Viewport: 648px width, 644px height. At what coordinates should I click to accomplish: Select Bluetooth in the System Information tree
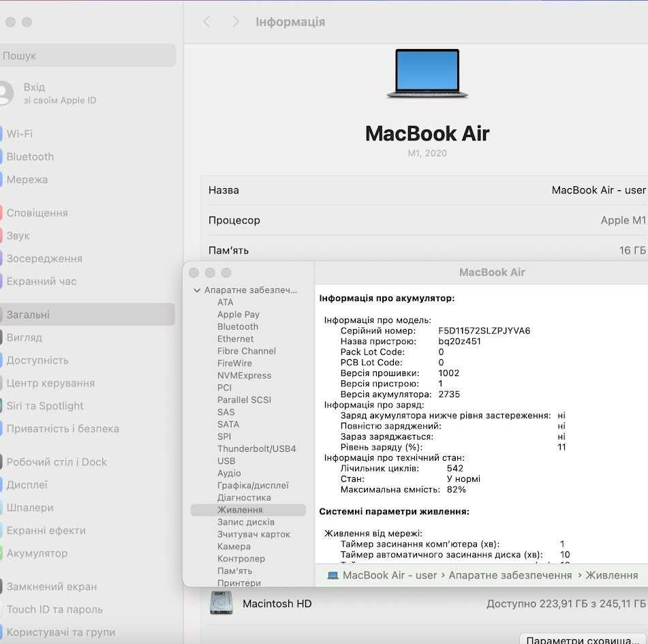238,326
